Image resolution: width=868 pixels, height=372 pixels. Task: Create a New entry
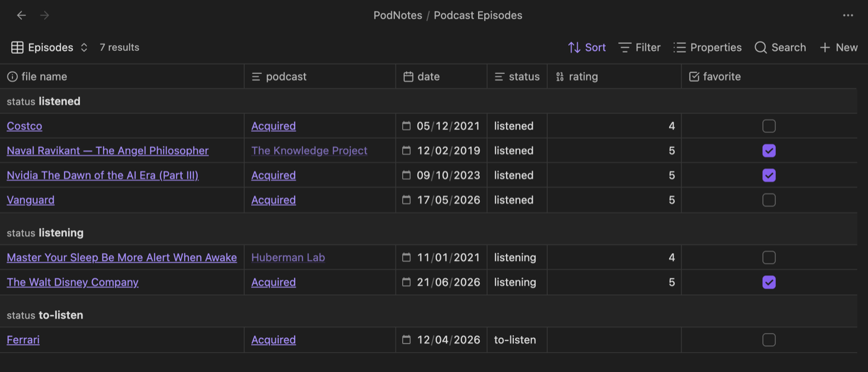(x=838, y=47)
